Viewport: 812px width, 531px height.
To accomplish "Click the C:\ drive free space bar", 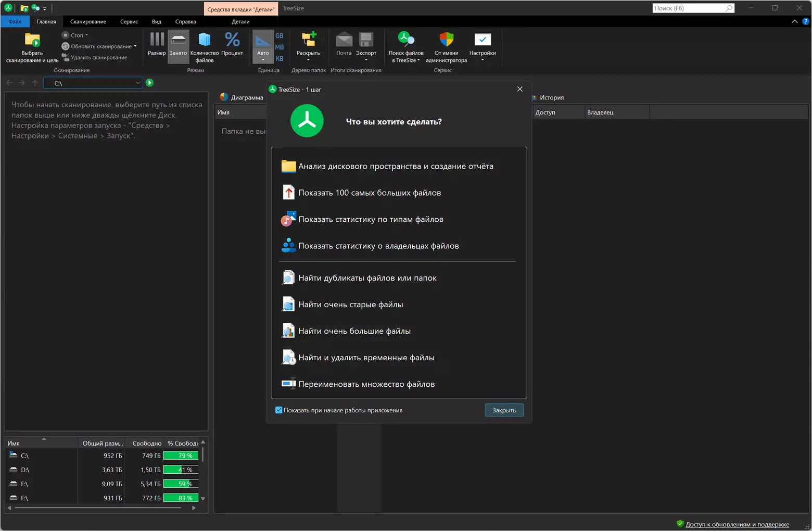I will (181, 456).
